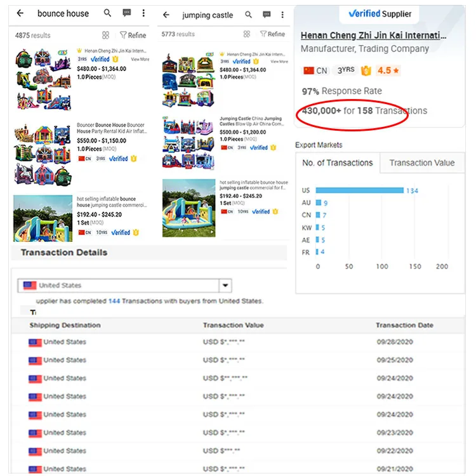Click the 4.5 star rating badge
The image size is (476, 476).
tap(388, 70)
